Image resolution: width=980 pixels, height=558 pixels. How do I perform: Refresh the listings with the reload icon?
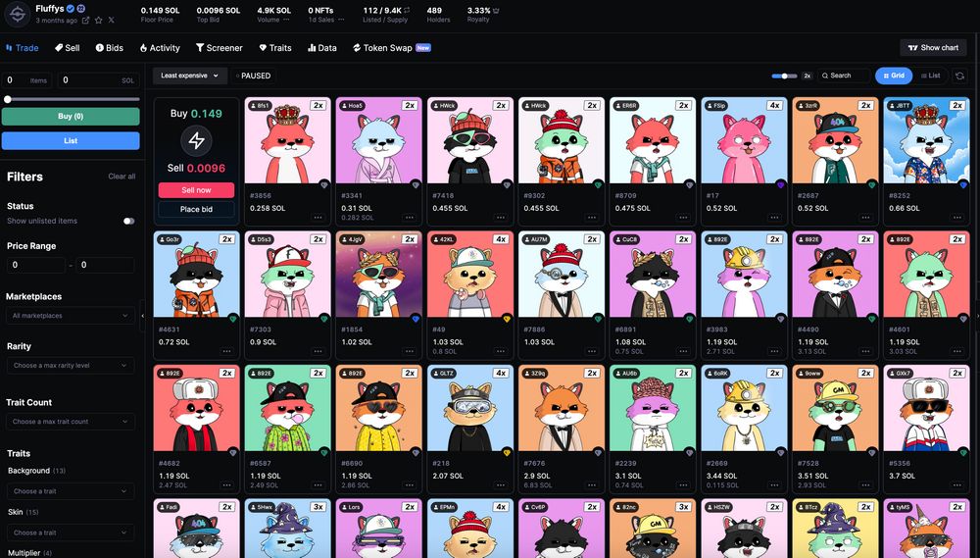click(959, 76)
